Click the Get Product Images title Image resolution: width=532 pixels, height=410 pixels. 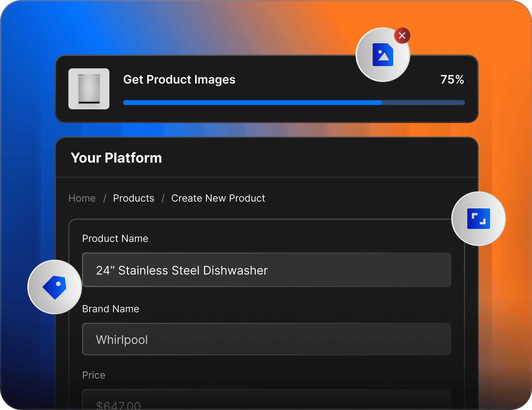click(179, 80)
